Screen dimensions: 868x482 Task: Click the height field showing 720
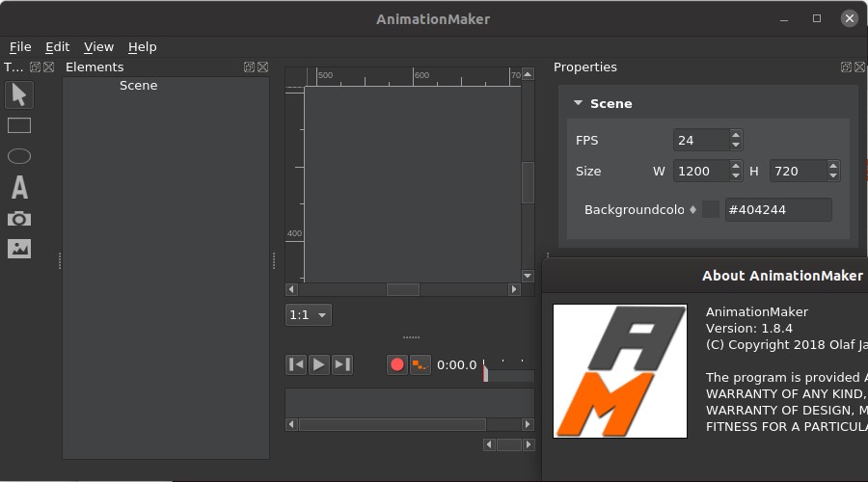click(x=799, y=171)
